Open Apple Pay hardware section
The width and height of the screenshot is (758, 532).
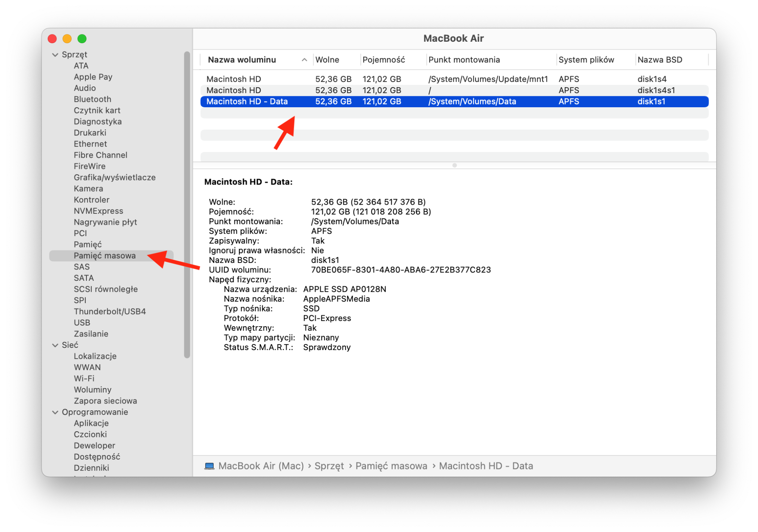pos(93,77)
